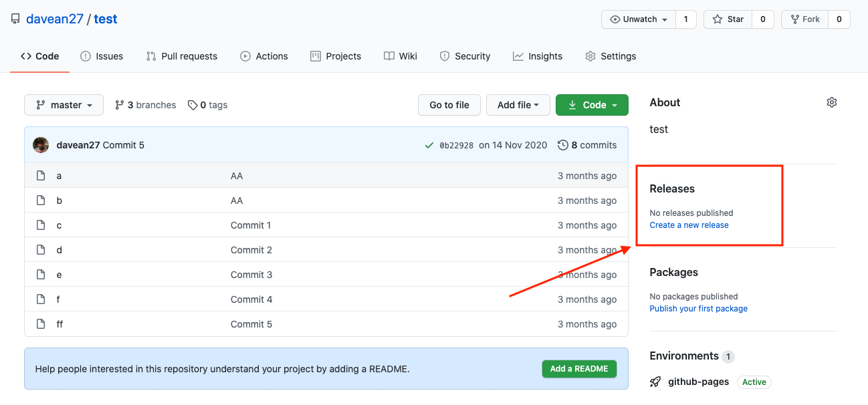Star the repository

coord(728,19)
